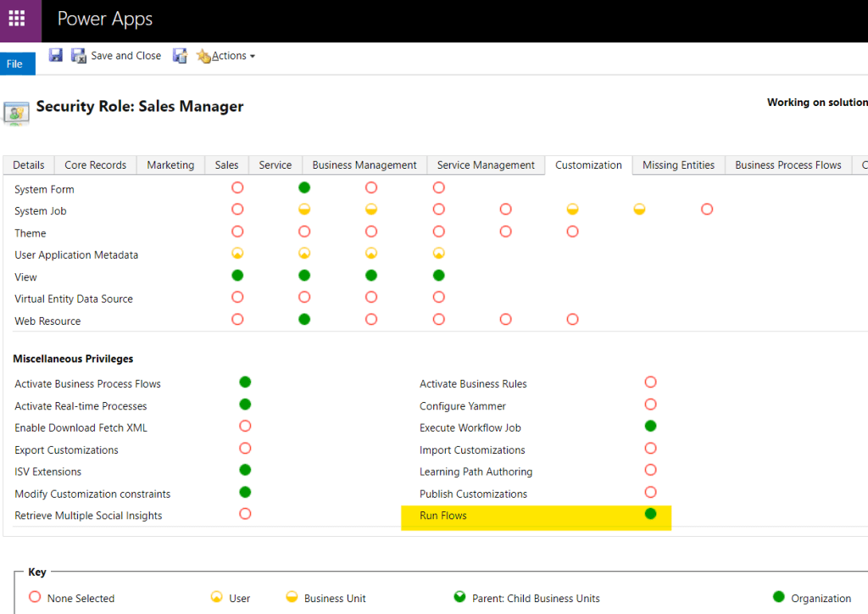Click the Save and New icon
This screenshot has width=868, height=614.
coord(180,56)
